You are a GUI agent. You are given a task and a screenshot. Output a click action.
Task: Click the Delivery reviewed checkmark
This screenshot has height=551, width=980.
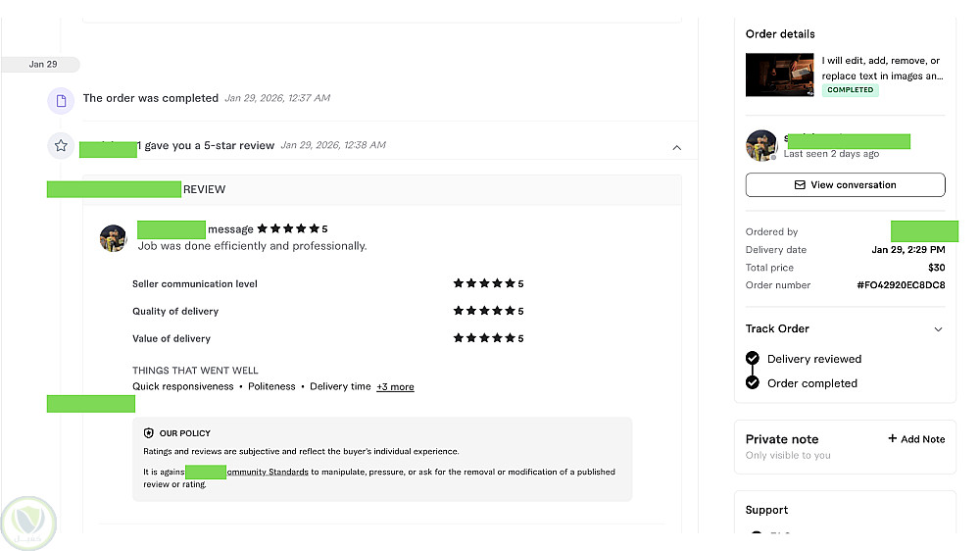752,359
